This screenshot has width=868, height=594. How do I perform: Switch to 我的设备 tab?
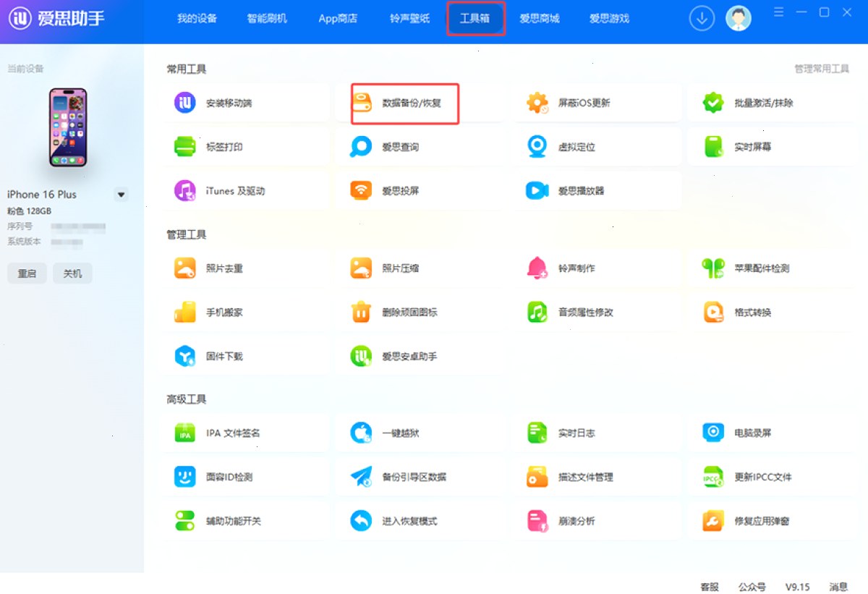point(197,19)
